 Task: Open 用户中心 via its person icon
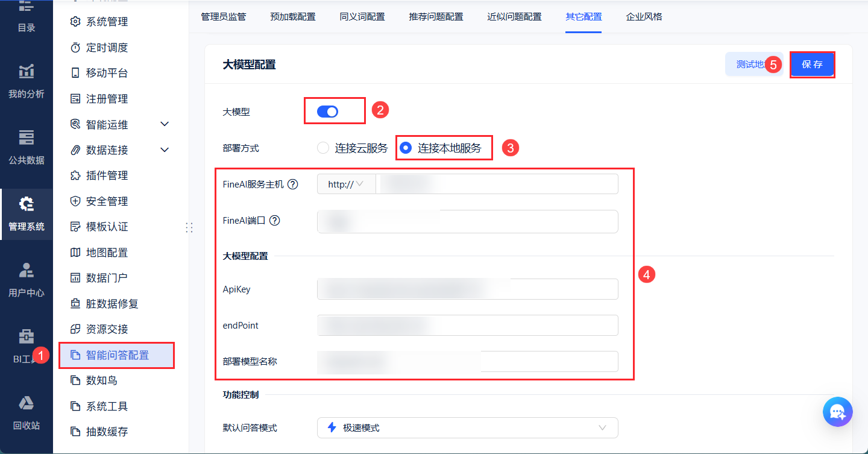(x=27, y=270)
